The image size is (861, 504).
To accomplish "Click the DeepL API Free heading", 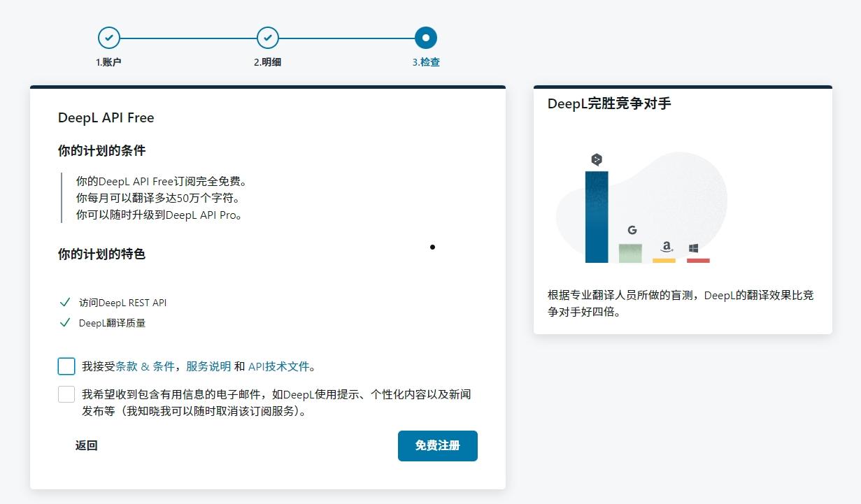I will [106, 118].
